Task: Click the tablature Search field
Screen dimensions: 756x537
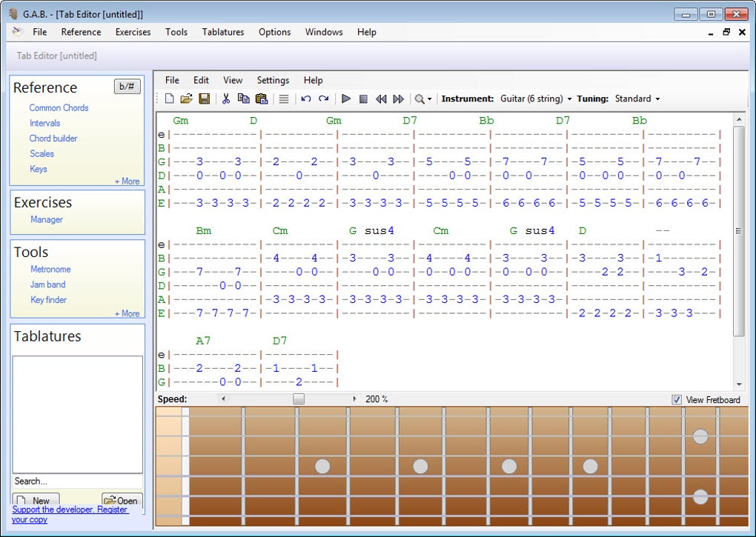Action: click(x=77, y=481)
